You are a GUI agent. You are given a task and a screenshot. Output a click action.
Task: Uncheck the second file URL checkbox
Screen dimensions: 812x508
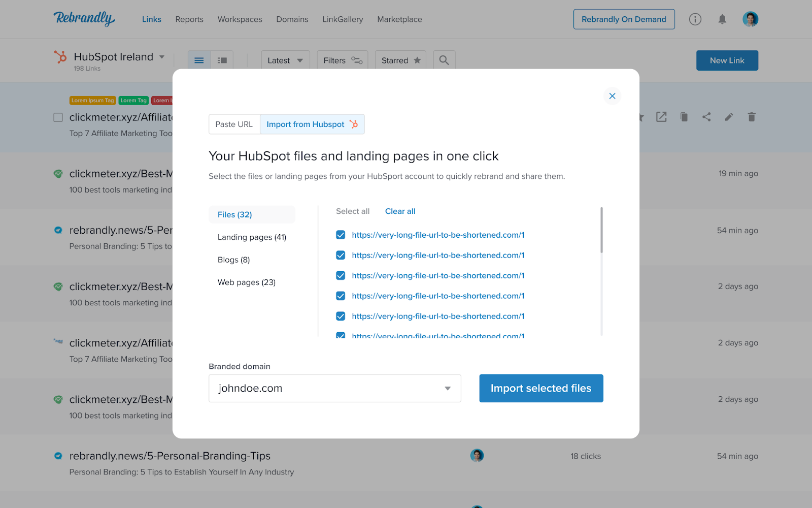[x=341, y=255]
